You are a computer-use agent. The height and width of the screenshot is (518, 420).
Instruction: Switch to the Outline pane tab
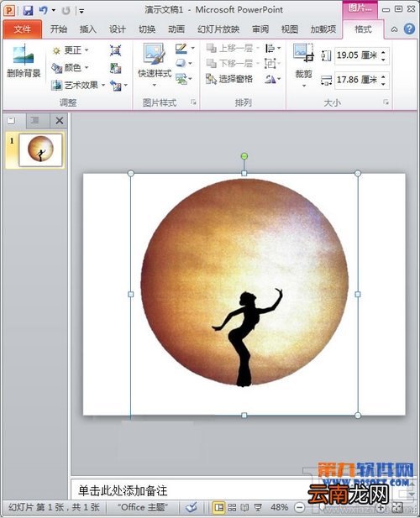[x=34, y=121]
